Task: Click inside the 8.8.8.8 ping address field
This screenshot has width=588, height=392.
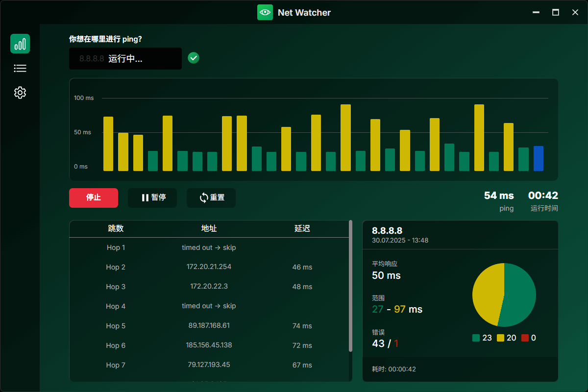Action: pos(125,58)
